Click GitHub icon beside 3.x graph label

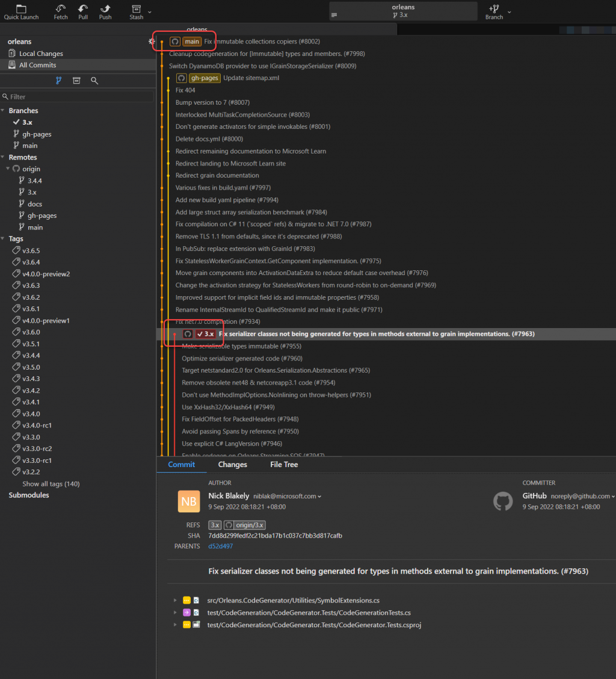(188, 334)
